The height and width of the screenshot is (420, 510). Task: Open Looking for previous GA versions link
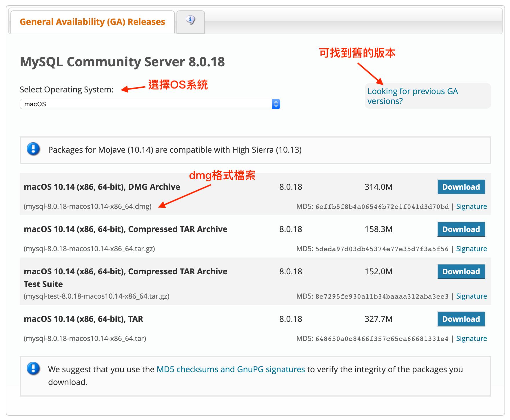tap(413, 96)
